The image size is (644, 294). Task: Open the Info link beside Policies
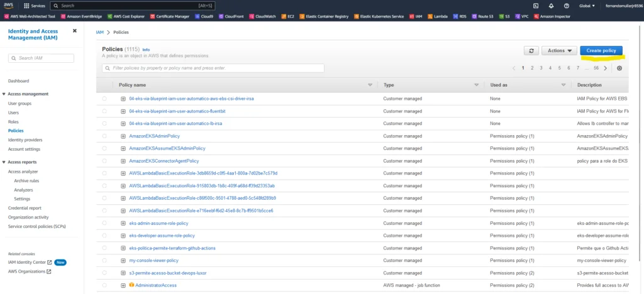[146, 50]
